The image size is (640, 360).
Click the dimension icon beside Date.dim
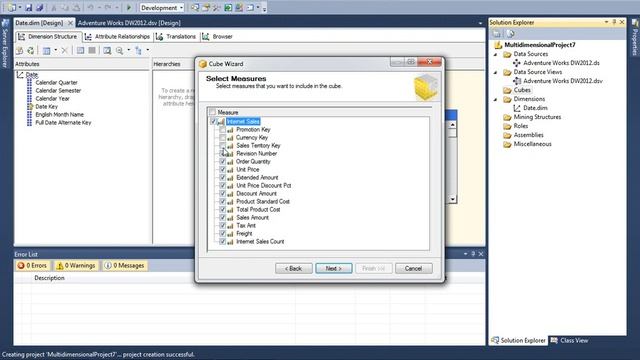[x=516, y=108]
